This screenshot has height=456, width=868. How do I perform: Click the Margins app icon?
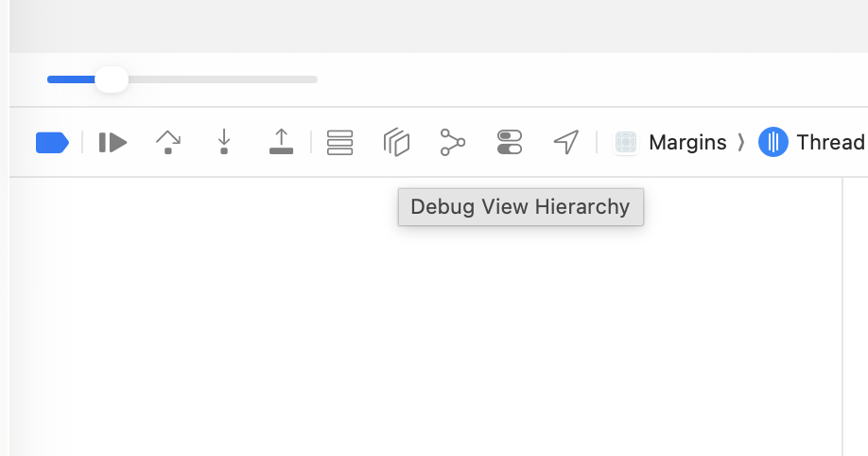tap(625, 143)
